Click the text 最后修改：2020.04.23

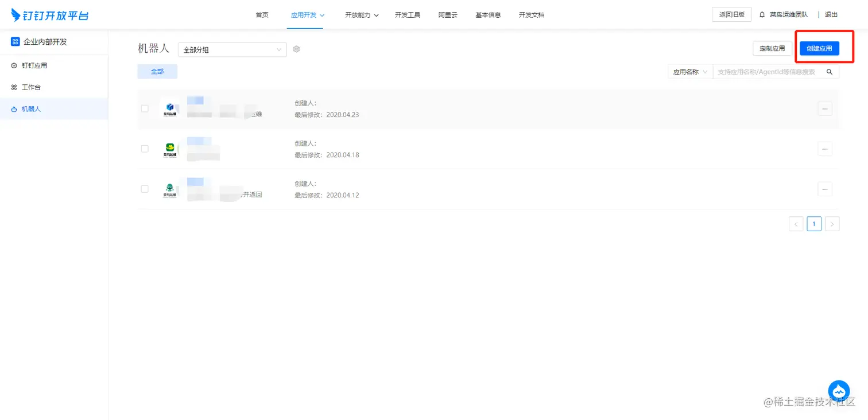[x=327, y=115]
